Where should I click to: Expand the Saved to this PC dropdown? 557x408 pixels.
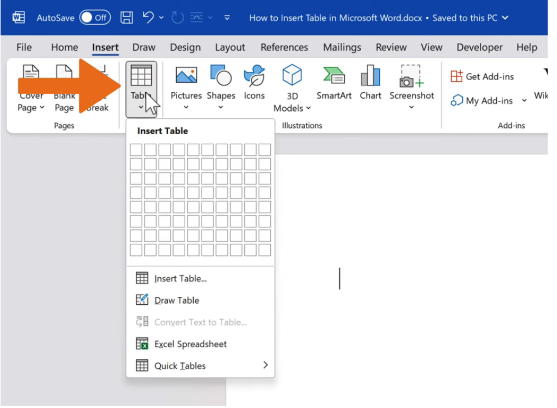point(505,18)
